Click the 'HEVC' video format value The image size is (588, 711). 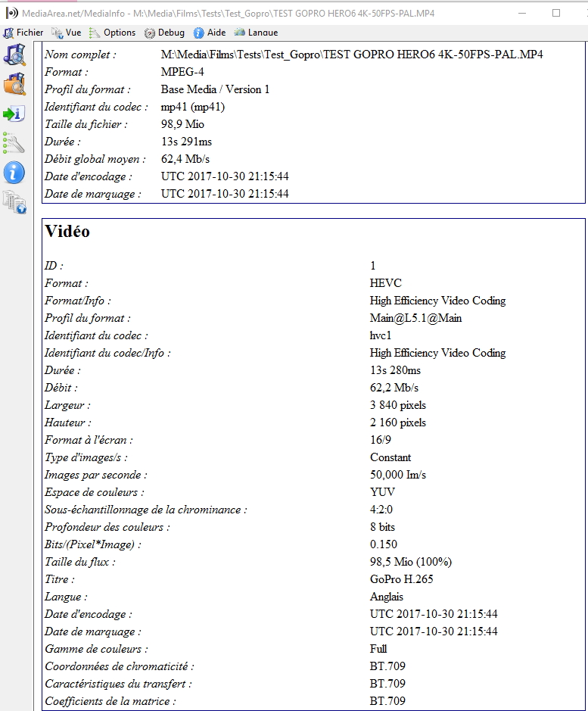tap(386, 283)
